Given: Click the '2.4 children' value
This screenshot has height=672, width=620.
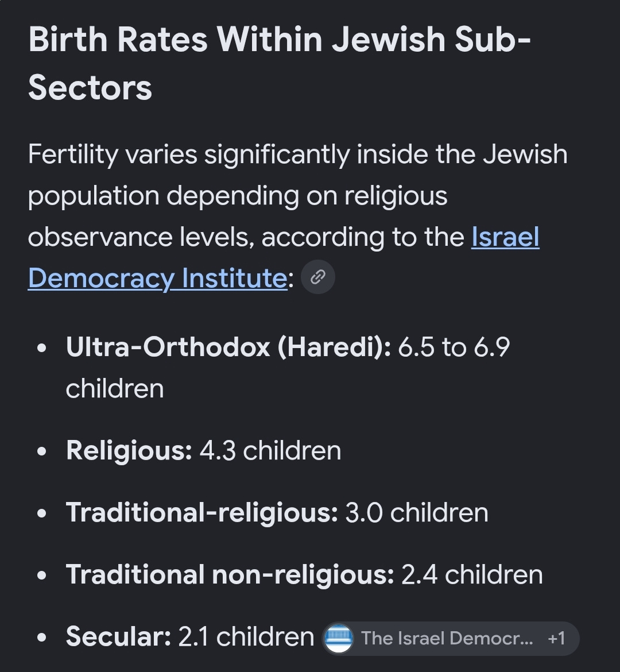Looking at the screenshot, I should (472, 575).
